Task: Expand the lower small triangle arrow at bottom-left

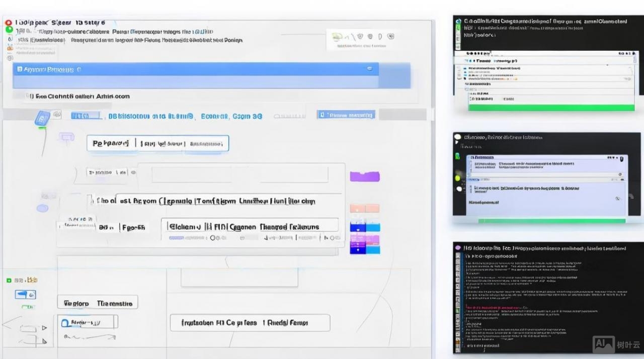Action: click(x=44, y=341)
